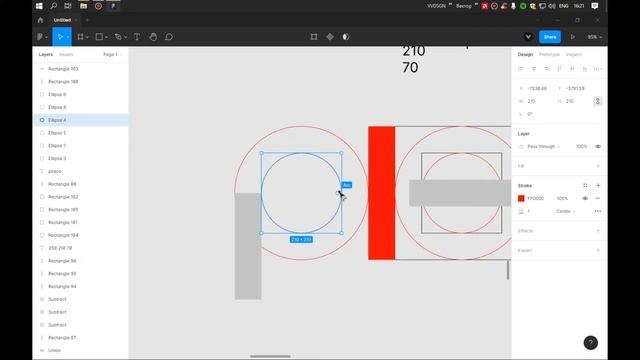Open shape tools dropdown arrow

point(106,37)
